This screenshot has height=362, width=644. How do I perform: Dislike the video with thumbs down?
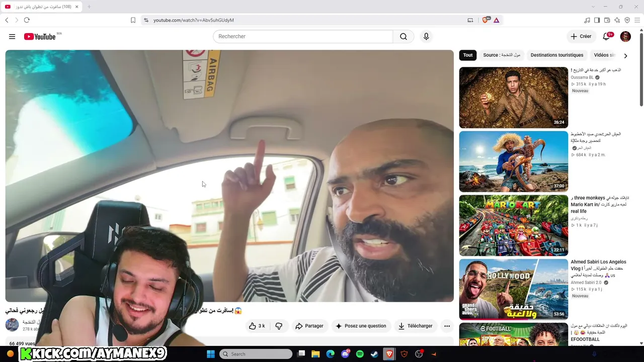pyautogui.click(x=279, y=326)
